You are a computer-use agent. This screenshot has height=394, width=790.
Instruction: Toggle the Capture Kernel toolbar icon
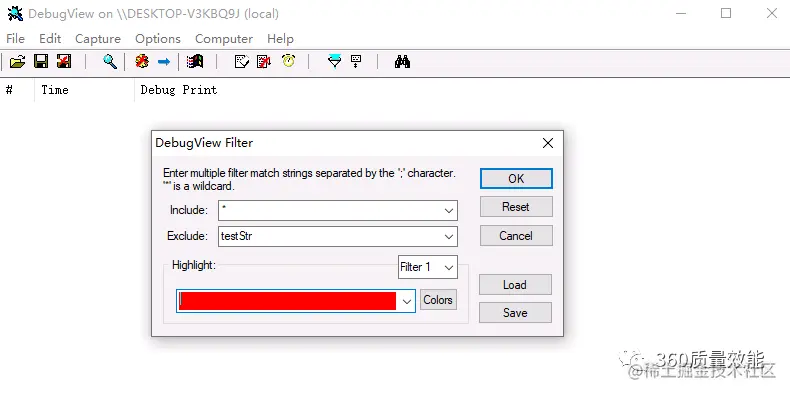[x=142, y=62]
